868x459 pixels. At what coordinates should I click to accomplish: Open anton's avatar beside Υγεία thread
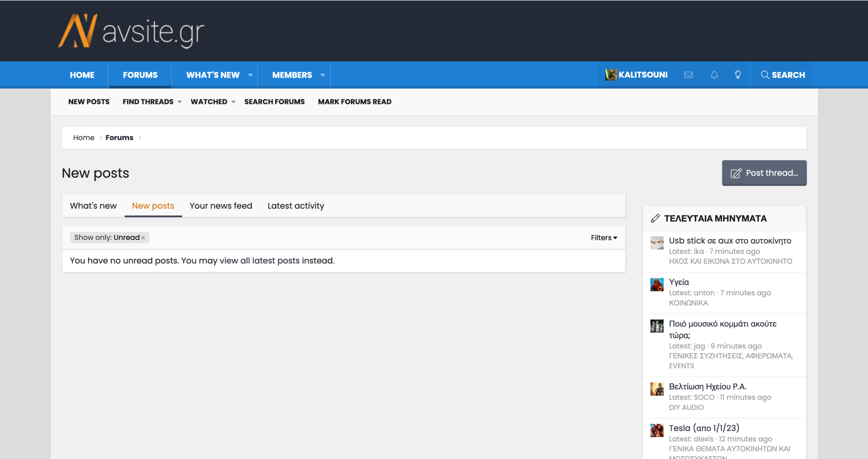coord(657,285)
